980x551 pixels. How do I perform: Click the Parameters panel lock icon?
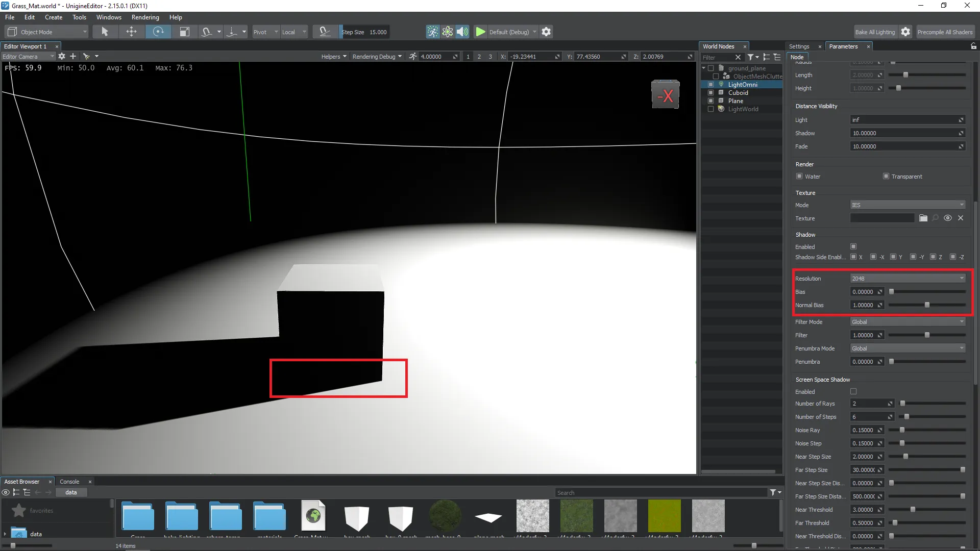coord(973,46)
